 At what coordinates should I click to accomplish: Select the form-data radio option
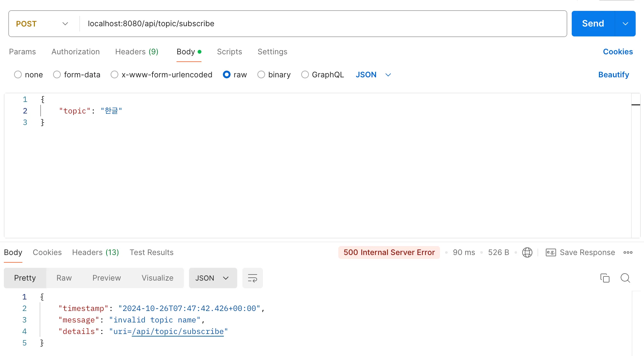pyautogui.click(x=57, y=75)
